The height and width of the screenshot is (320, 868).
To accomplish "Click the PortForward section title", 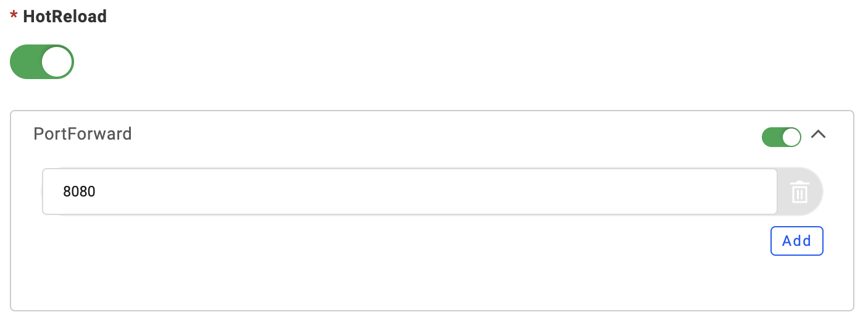I will [83, 134].
